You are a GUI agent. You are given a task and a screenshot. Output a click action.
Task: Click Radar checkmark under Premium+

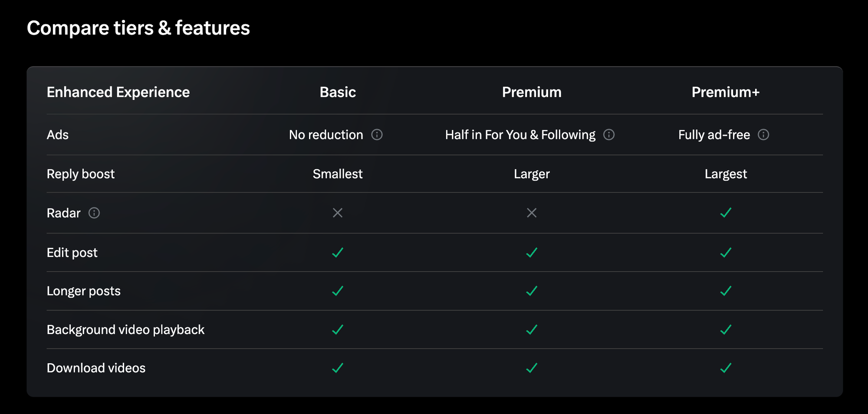726,213
